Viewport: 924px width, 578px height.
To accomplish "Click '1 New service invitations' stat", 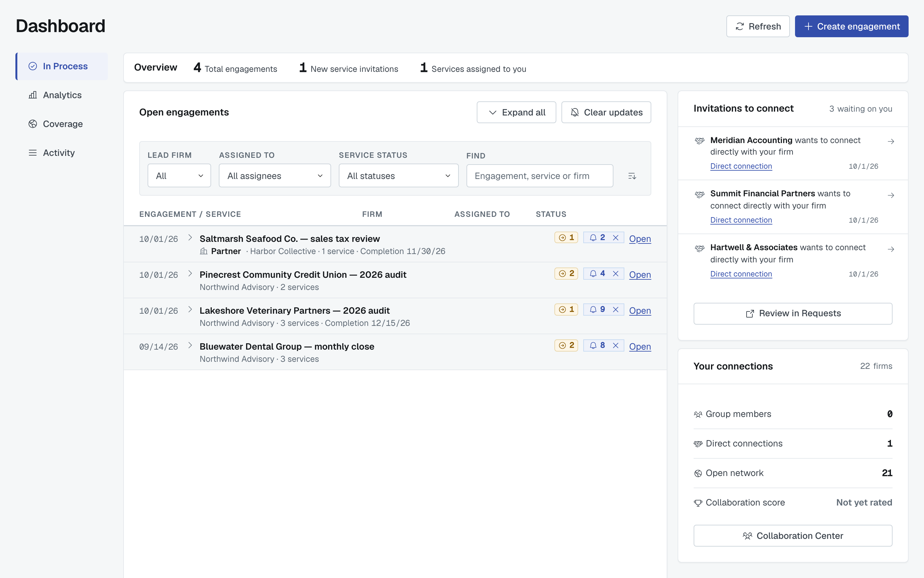I will pyautogui.click(x=348, y=68).
